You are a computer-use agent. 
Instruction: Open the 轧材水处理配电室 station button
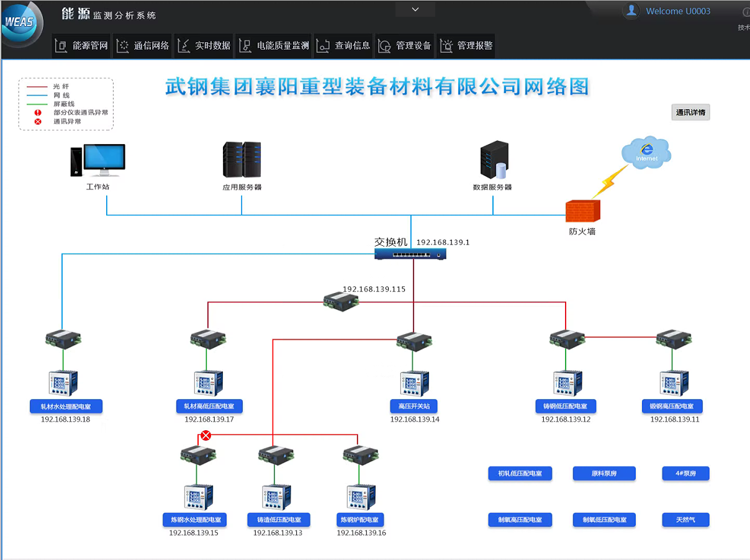point(66,407)
